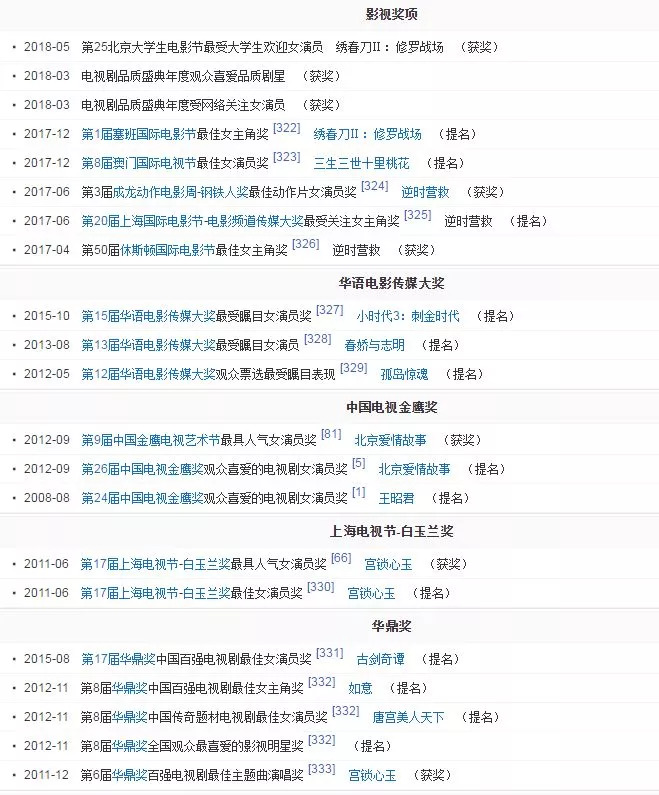Open 王昭君 link

pos(396,498)
